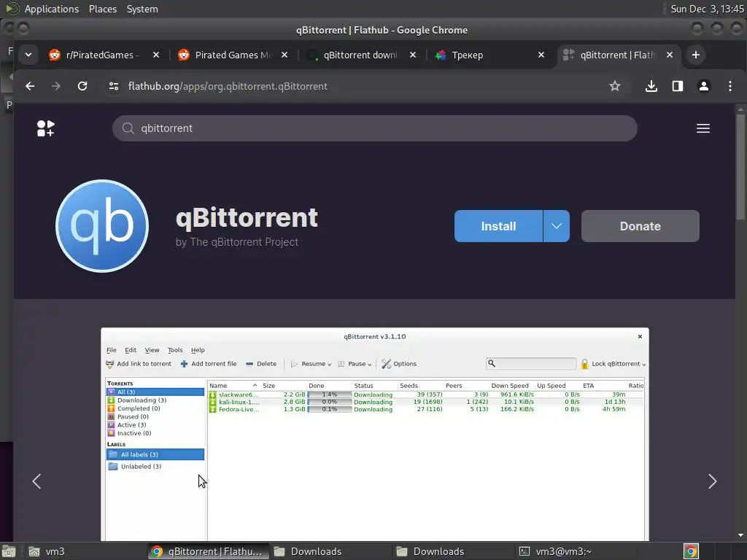Image resolution: width=747 pixels, height=560 pixels.
Task: Expand the Install options dropdown arrow
Action: (x=557, y=226)
